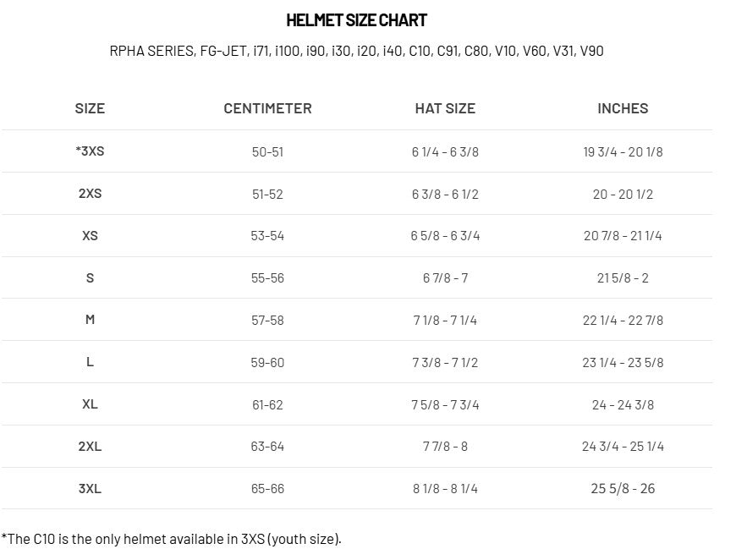Pick the M size row label
Image resolution: width=747 pixels, height=560 pixels.
click(90, 320)
